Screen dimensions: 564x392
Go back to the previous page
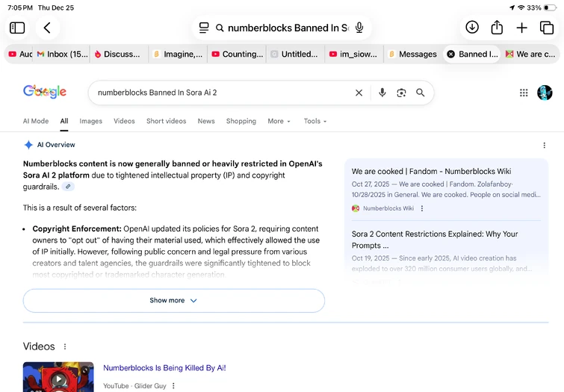(x=47, y=28)
